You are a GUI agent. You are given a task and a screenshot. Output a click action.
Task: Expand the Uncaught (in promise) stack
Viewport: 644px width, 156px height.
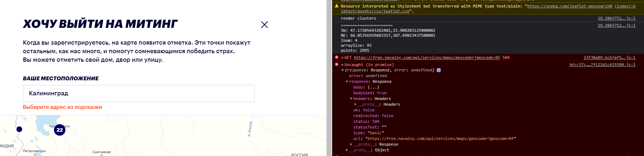point(342,65)
